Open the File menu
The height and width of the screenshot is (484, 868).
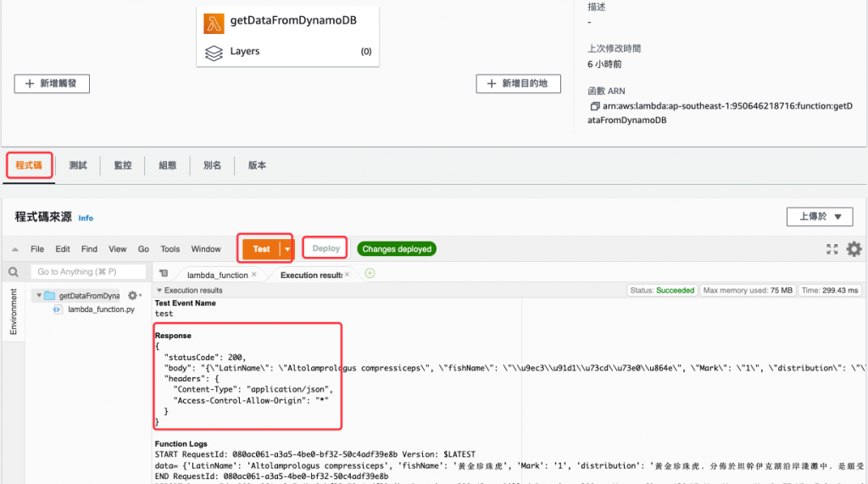pyautogui.click(x=37, y=249)
